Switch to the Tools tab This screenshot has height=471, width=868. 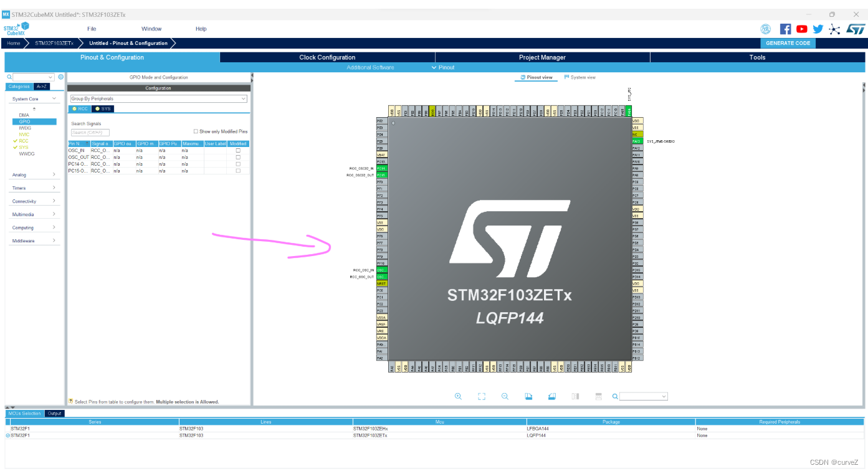click(758, 57)
